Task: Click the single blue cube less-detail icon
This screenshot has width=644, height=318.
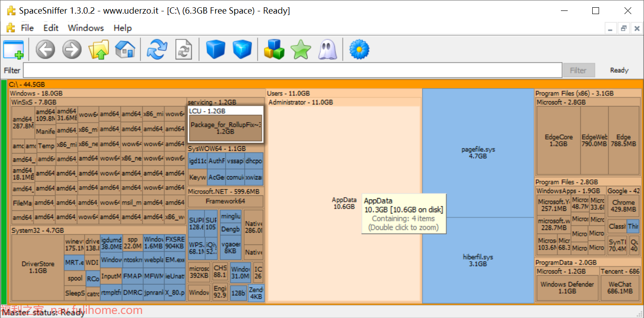Action: (x=216, y=49)
